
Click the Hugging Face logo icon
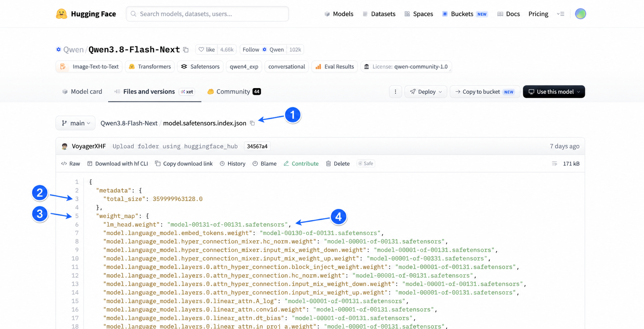coord(61,14)
